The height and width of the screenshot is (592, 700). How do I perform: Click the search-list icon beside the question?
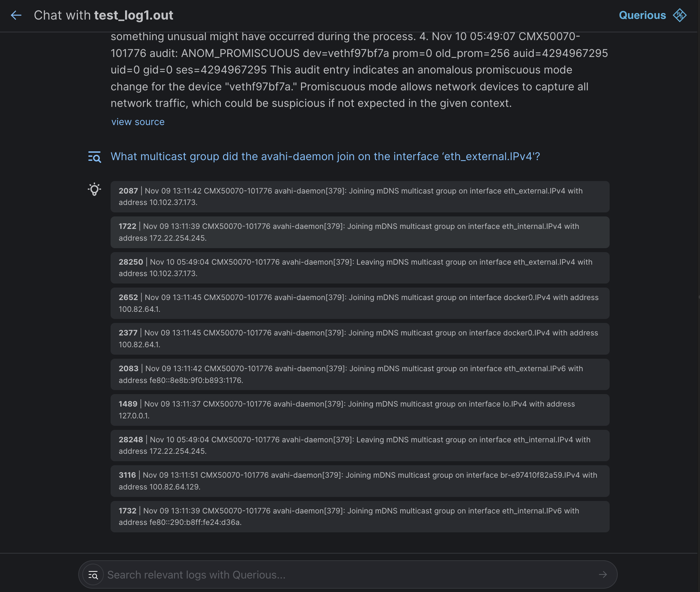[94, 157]
